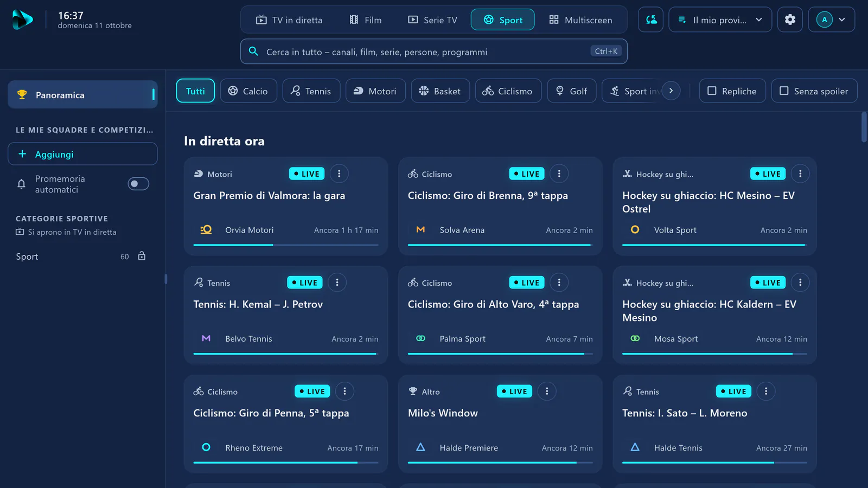Open options menu for Gran Premio di Valmora
868x488 pixels.
click(x=339, y=174)
